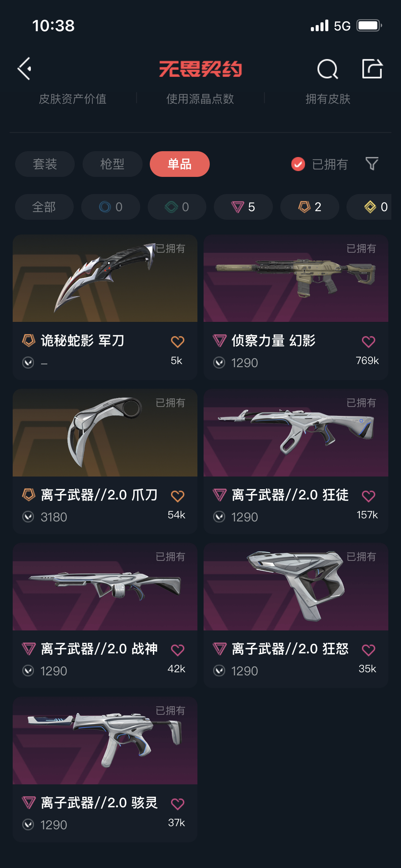Tap heart icon on 离子武器//2.0 骇灵
The width and height of the screenshot is (401, 868).
coord(177,804)
